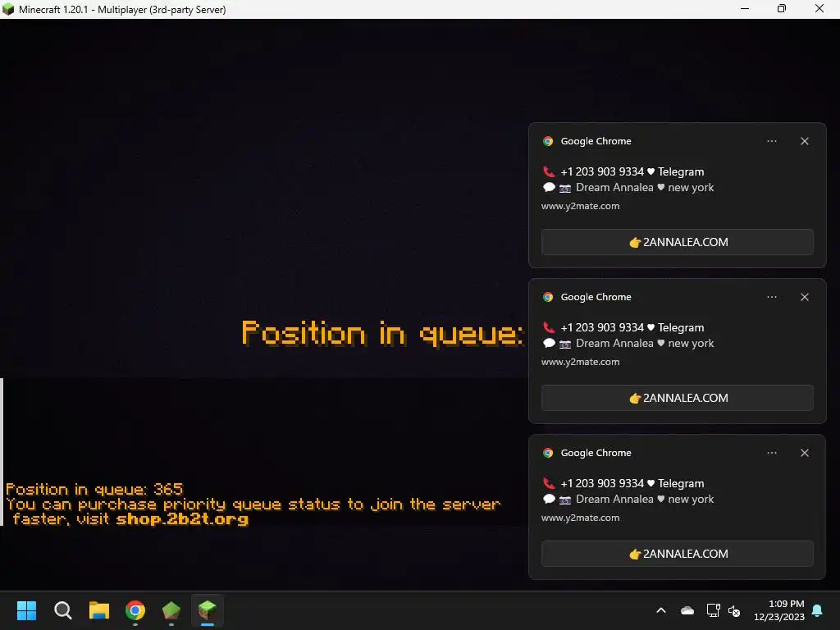Click the Chrome logo in bottom notification
This screenshot has width=840, height=630.
(547, 453)
